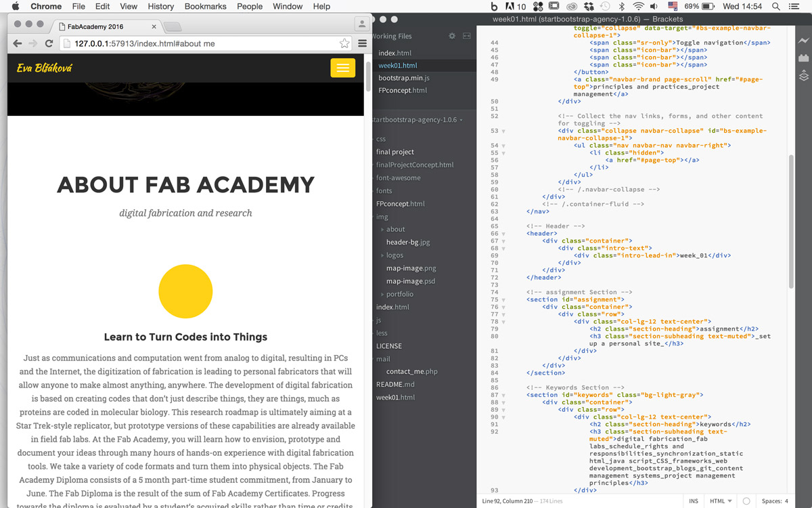The image size is (812, 508).
Task: Open macOS Spotlight search icon
Action: 775,6
